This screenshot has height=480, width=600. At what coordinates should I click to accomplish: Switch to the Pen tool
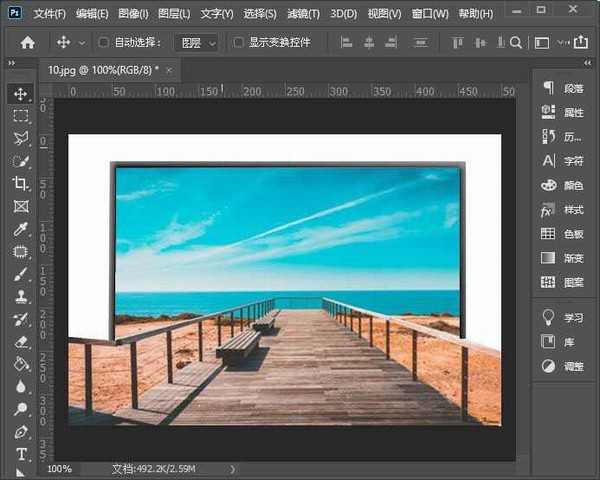(x=20, y=432)
